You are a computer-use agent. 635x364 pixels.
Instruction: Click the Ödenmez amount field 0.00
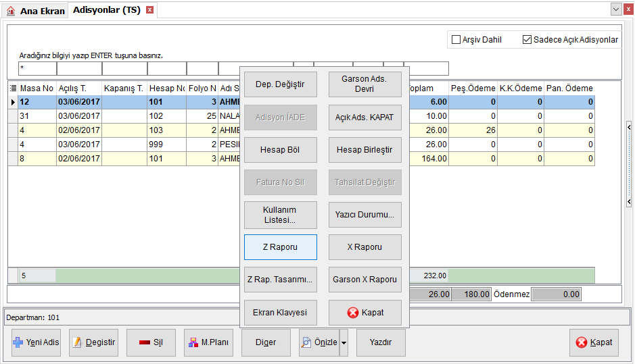click(x=557, y=294)
